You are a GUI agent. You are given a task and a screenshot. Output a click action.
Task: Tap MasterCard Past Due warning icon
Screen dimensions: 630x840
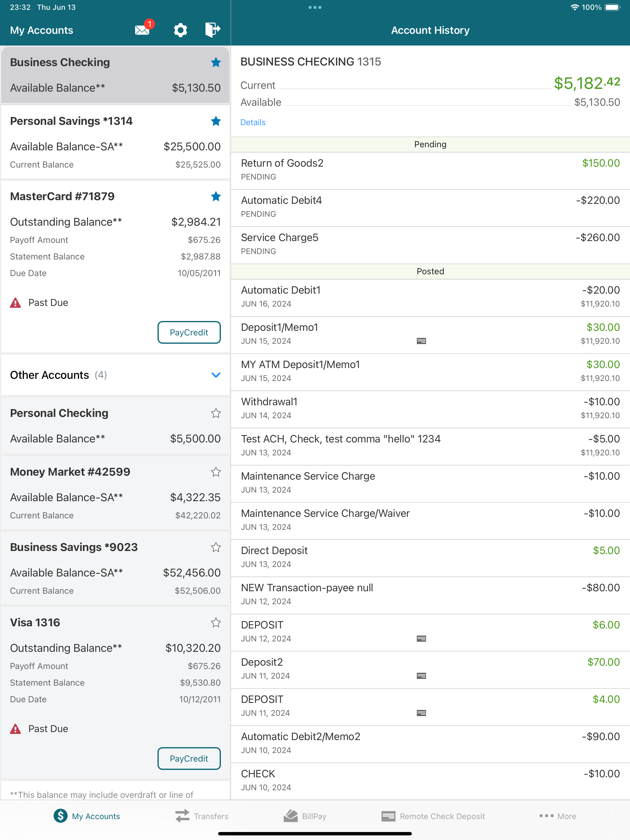[15, 303]
